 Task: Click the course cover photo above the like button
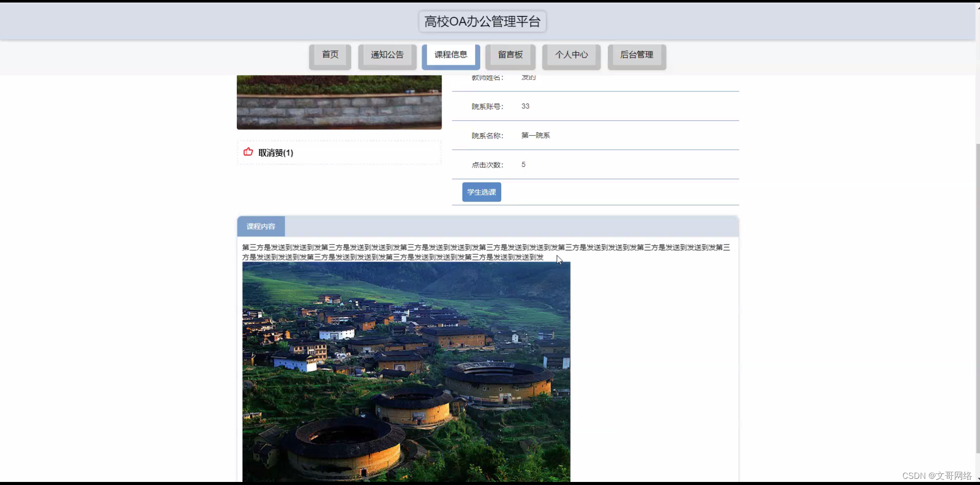pyautogui.click(x=338, y=100)
